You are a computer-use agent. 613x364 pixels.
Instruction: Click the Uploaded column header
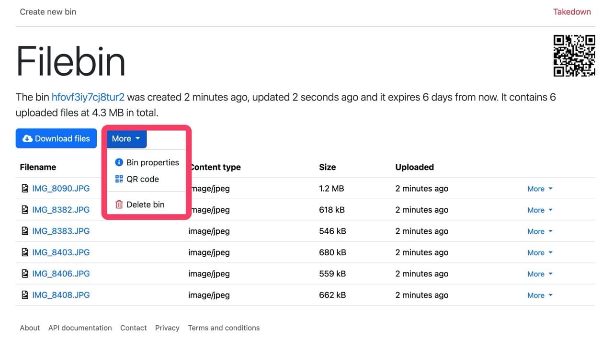pyautogui.click(x=415, y=167)
